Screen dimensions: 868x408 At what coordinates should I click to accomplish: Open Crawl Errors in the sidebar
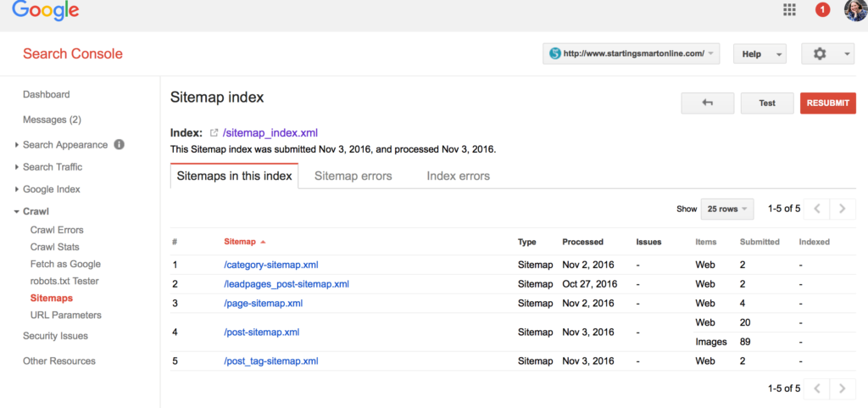(57, 230)
